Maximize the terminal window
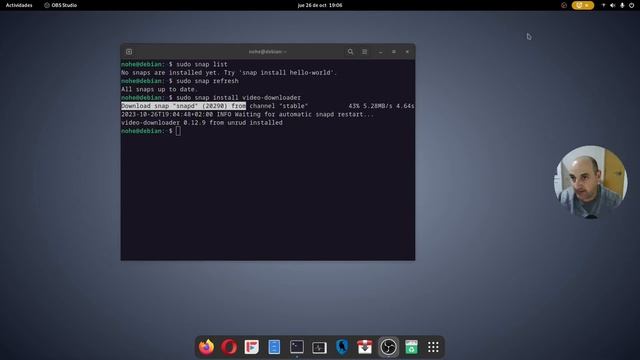 pyautogui.click(x=394, y=52)
